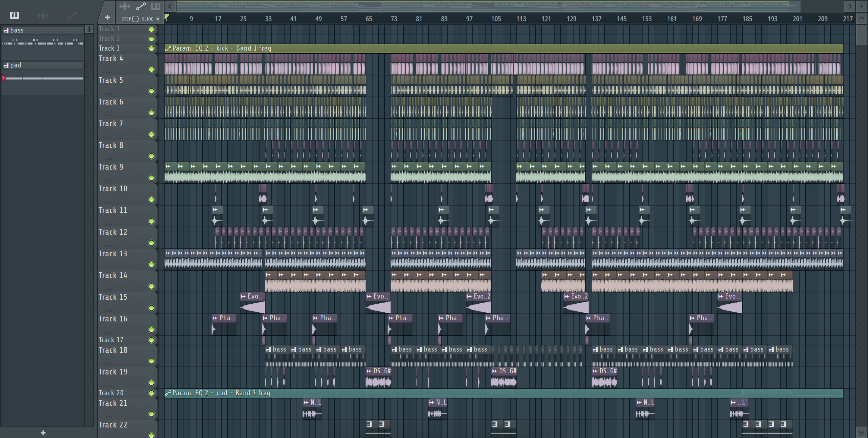The width and height of the screenshot is (868, 438).
Task: Click the playlist add track plus button
Action: tap(108, 17)
